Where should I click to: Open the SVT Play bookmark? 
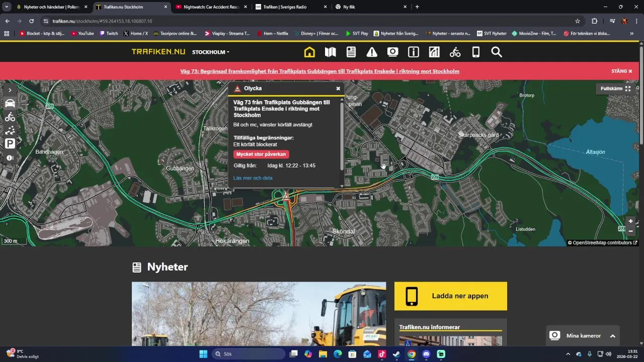point(357,34)
